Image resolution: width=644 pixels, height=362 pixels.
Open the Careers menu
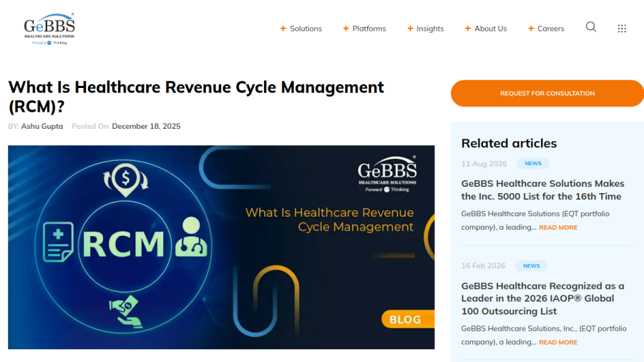550,29
